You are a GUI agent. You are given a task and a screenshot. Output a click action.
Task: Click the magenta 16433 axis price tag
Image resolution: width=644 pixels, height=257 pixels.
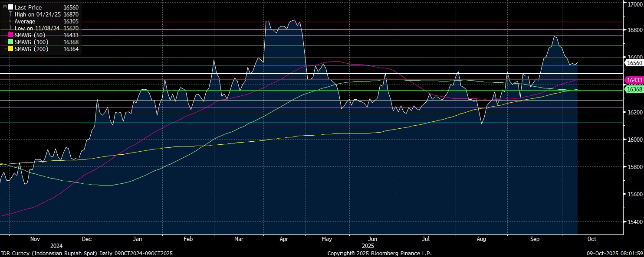click(x=634, y=80)
